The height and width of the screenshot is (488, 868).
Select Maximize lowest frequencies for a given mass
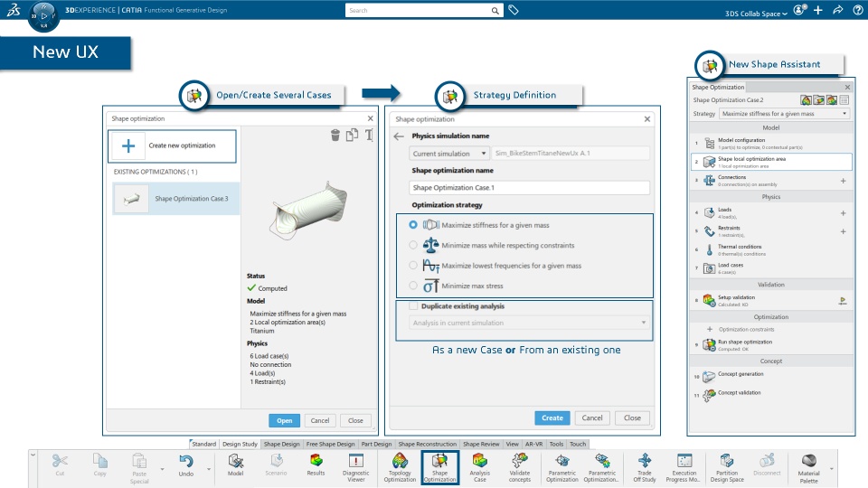click(x=413, y=266)
